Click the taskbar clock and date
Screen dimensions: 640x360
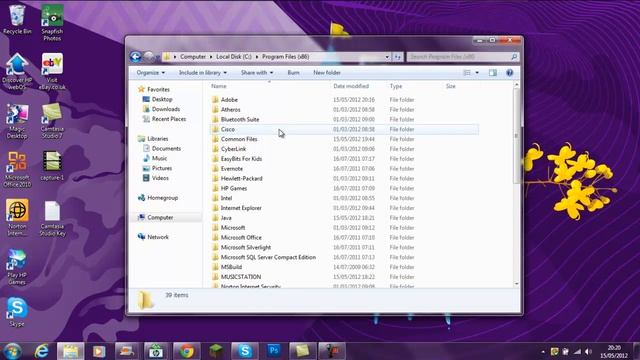click(614, 351)
